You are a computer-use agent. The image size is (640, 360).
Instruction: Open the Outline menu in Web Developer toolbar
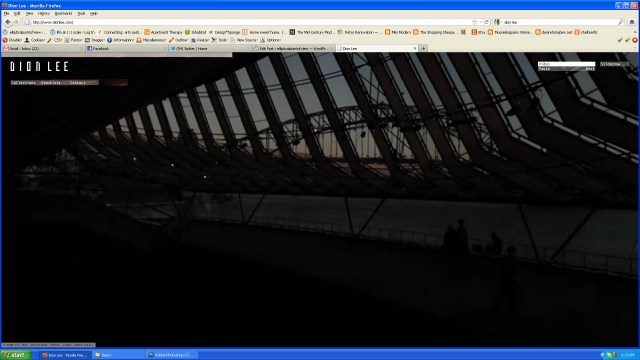pos(178,40)
